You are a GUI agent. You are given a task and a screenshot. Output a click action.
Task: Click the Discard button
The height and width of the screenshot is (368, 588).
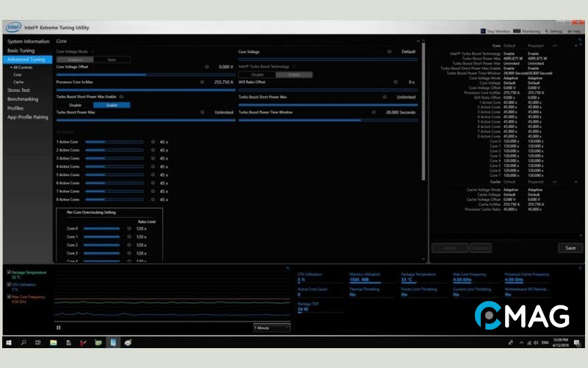(x=481, y=248)
